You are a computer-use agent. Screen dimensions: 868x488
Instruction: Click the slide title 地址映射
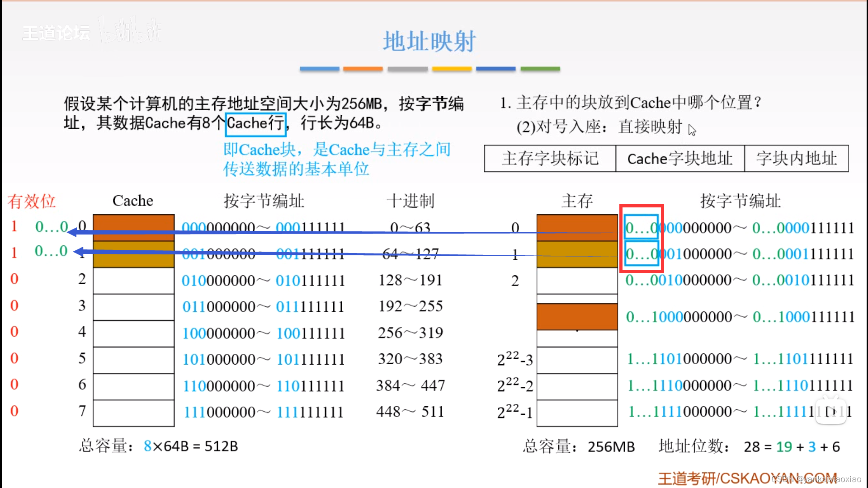[x=429, y=41]
